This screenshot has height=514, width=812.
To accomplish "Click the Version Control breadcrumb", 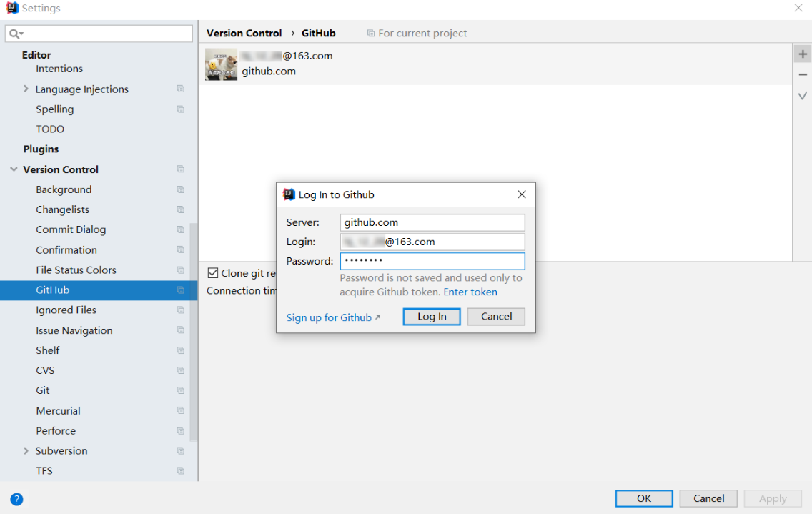I will click(244, 33).
